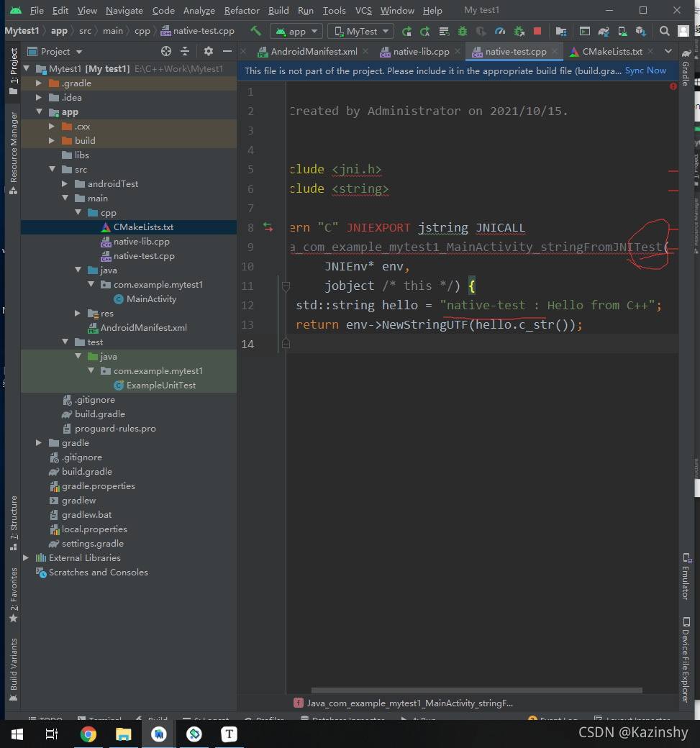Image resolution: width=700 pixels, height=748 pixels.
Task: Click the Profile app gauge icon
Action: tap(500, 32)
